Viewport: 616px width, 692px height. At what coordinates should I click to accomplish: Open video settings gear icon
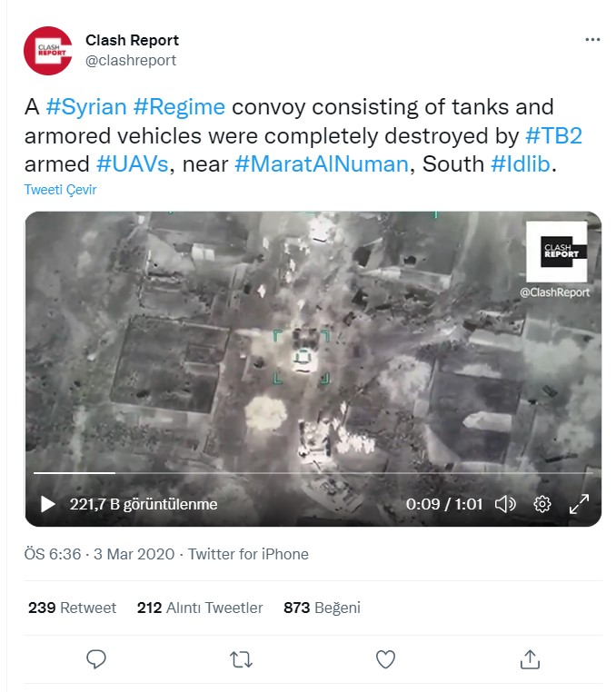542,504
